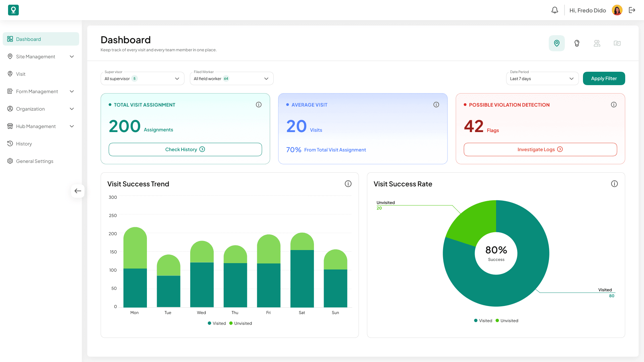The width and height of the screenshot is (644, 362).
Task: Toggle Unvisited series in the trend legend
Action: click(x=240, y=323)
